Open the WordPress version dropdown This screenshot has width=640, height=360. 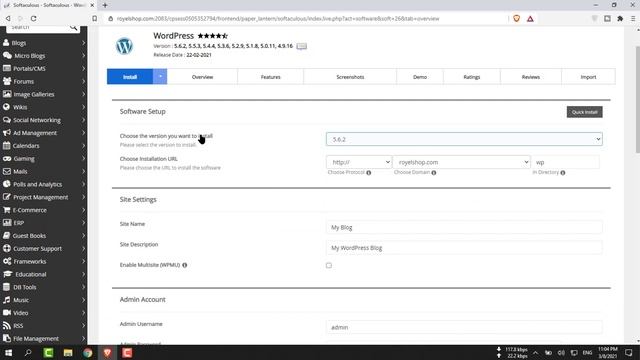pos(464,139)
